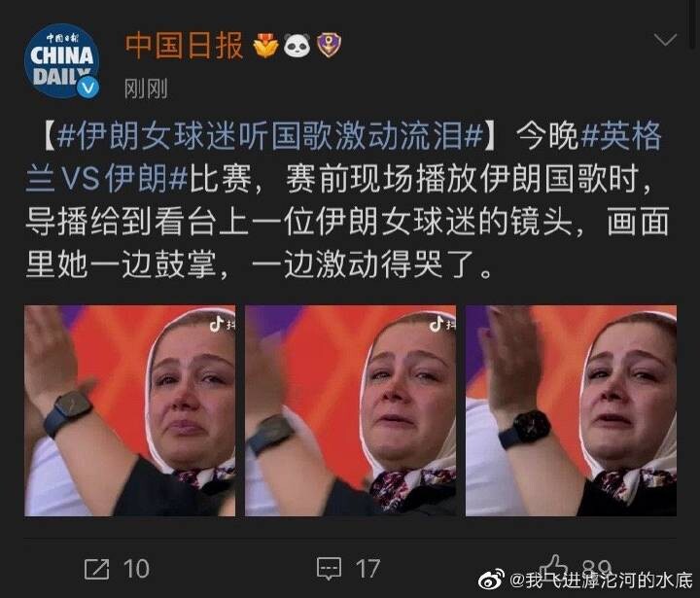Tap the comment count 17

click(x=367, y=569)
